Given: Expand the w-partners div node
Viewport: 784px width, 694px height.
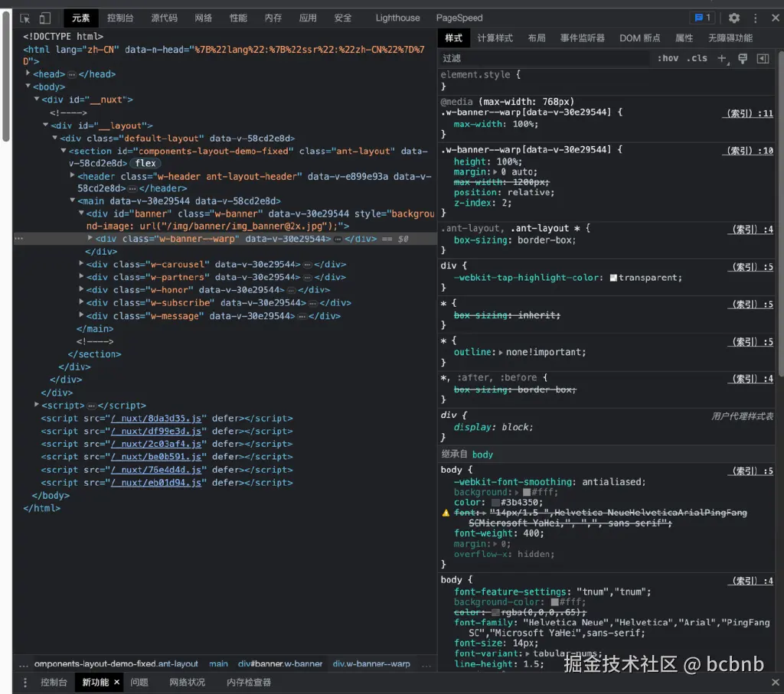Looking at the screenshot, I should click(81, 276).
